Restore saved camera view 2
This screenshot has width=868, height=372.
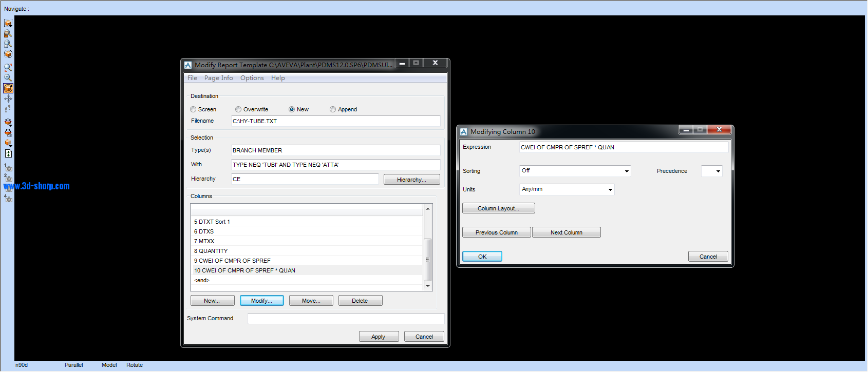tap(8, 178)
